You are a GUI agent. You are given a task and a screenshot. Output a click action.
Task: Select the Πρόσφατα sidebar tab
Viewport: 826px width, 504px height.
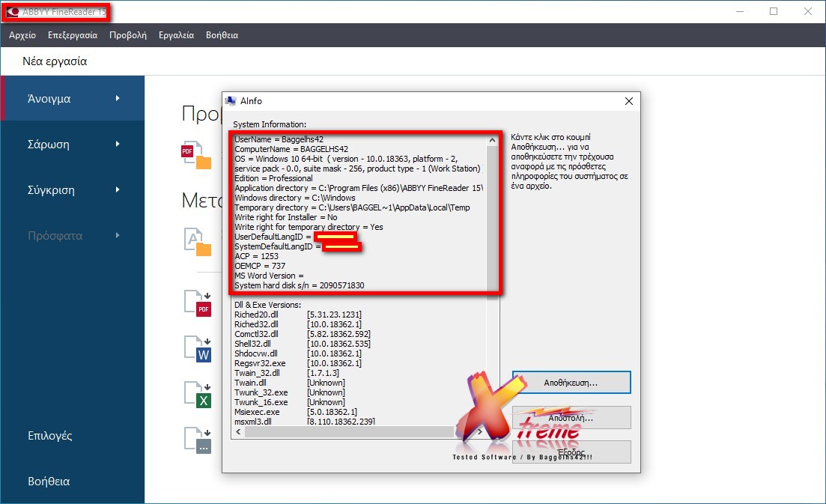click(x=73, y=236)
